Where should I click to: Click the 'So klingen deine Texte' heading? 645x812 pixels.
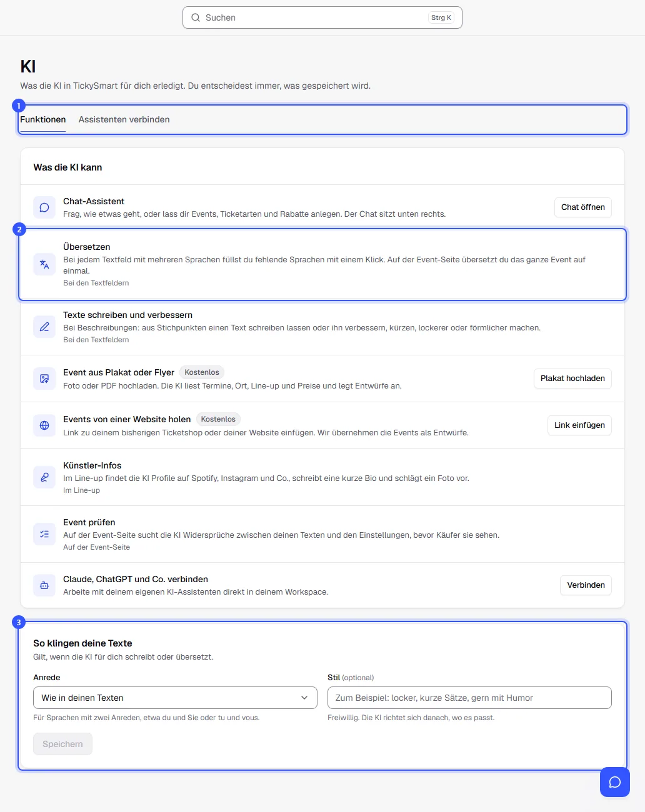[x=82, y=643]
